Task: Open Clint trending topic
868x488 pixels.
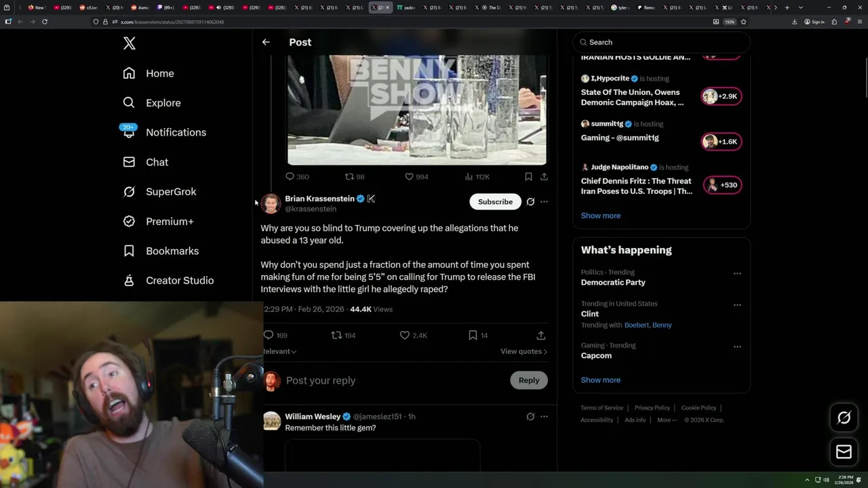Action: tap(590, 314)
